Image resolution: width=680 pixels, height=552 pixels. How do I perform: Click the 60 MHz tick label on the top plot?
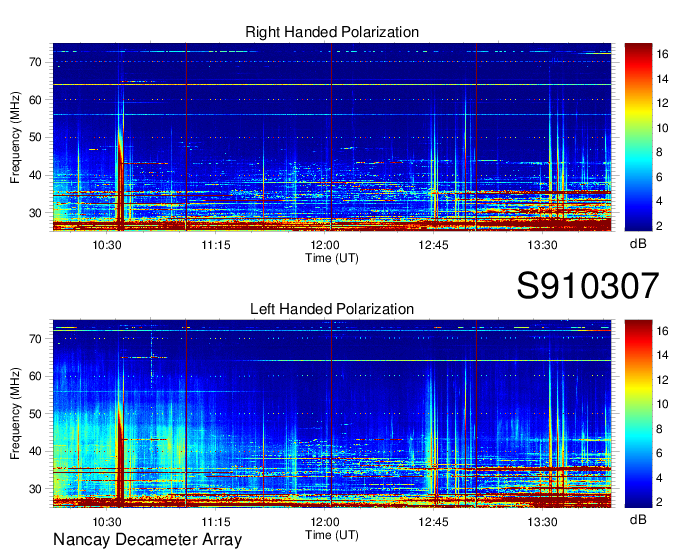pyautogui.click(x=35, y=100)
